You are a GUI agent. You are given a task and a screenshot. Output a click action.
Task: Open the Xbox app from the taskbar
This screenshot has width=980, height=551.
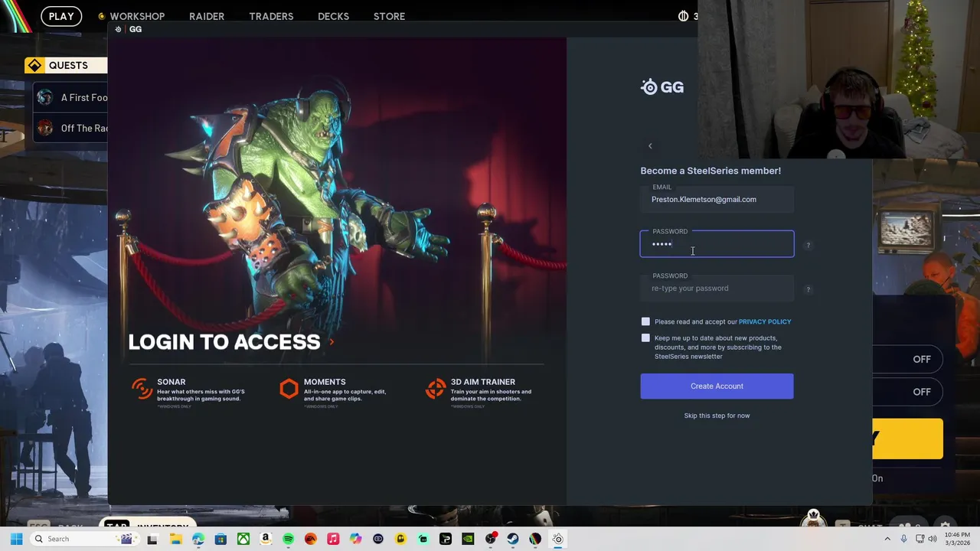[243, 539]
